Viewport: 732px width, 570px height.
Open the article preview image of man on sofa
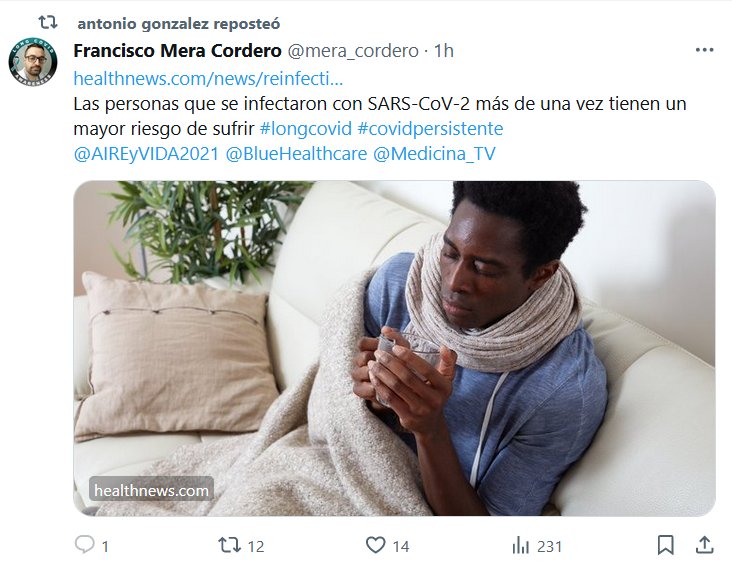pyautogui.click(x=394, y=348)
